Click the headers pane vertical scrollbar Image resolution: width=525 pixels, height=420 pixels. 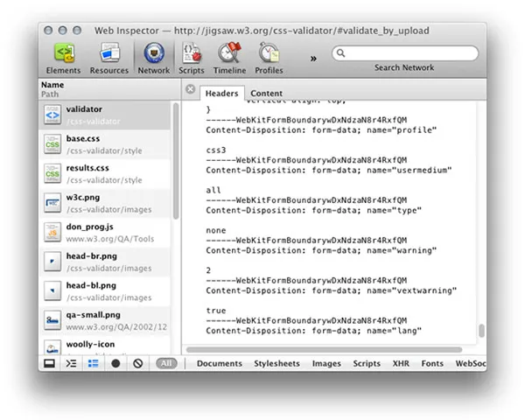[481, 332]
